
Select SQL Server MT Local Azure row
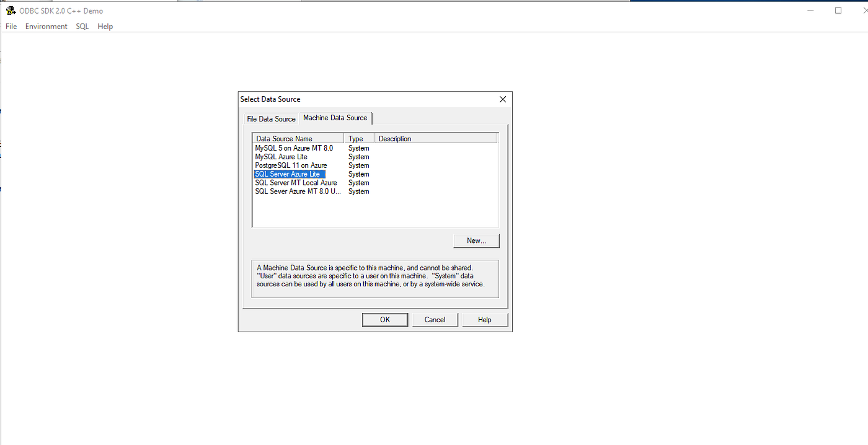[296, 183]
